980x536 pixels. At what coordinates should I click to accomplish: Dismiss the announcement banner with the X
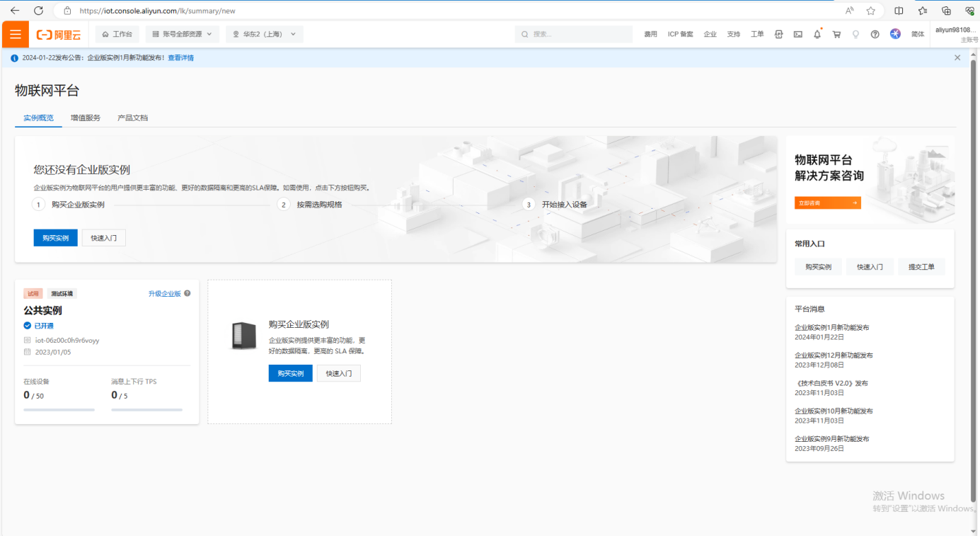(x=957, y=58)
